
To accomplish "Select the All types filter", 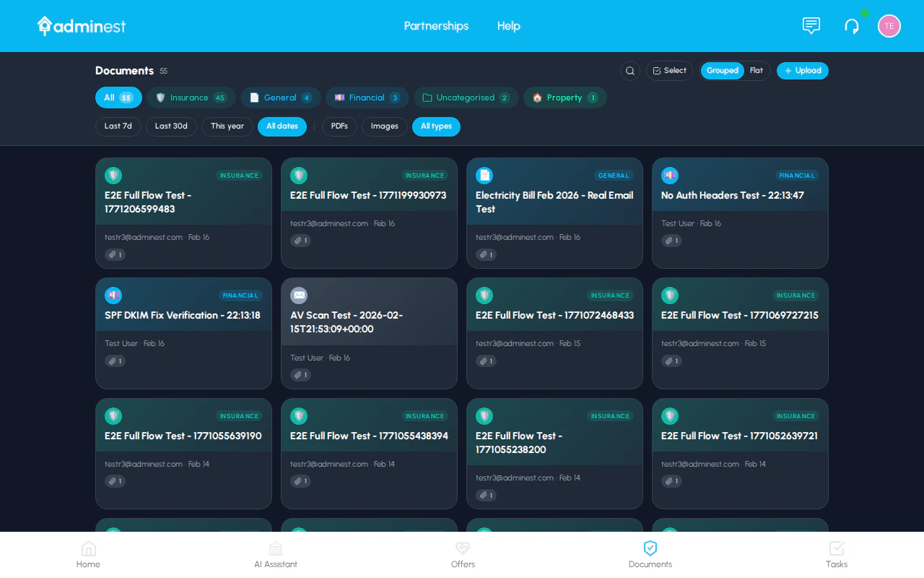I will tap(436, 126).
